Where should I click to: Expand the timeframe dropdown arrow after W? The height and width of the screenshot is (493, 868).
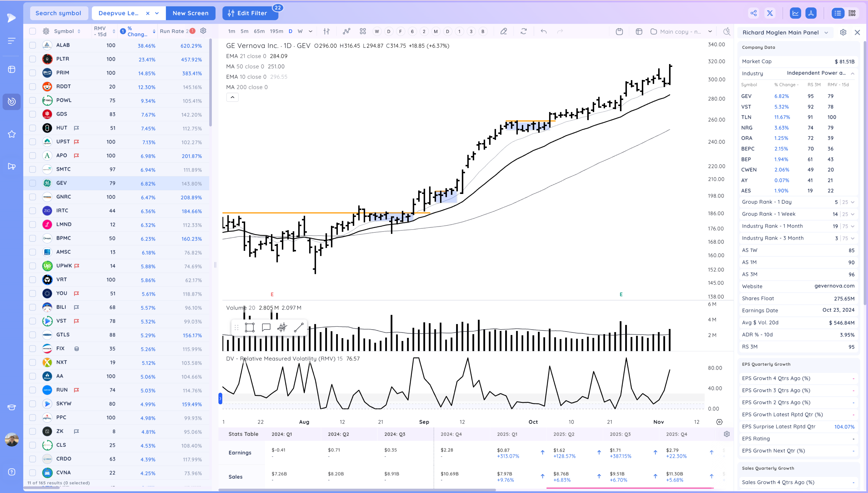(x=311, y=31)
